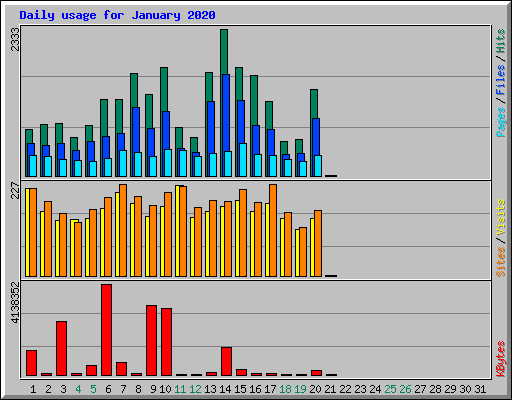Viewport: 512px width, 400px height.
Task: Click day label "21" on the x-axis
Action: 330,389
